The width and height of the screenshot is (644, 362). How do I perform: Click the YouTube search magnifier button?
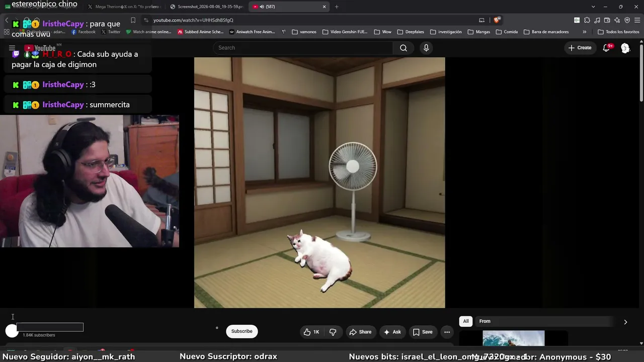point(404,48)
